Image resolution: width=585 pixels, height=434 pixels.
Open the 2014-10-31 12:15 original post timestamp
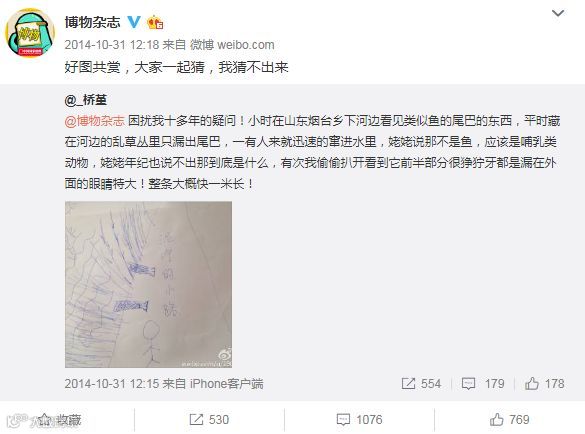112,384
